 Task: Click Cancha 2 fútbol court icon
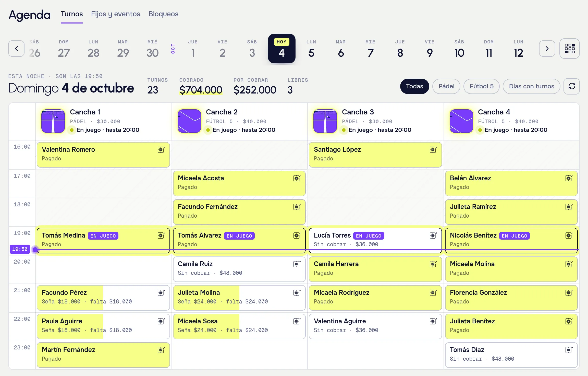189,121
